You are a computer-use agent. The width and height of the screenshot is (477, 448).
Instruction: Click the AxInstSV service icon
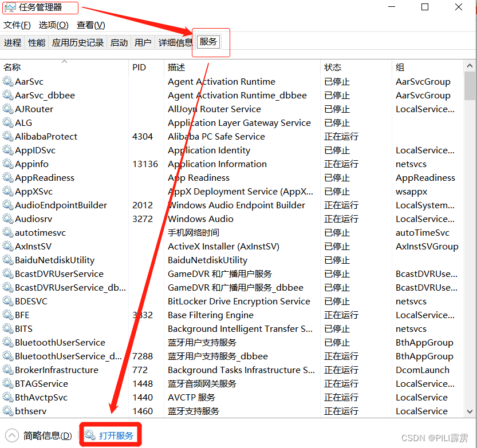pos(8,246)
